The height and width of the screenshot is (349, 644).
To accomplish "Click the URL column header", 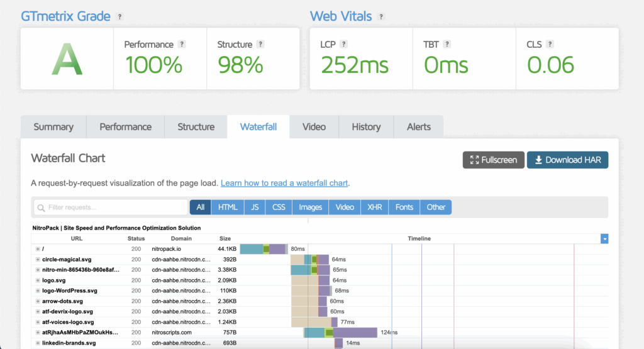I will (76, 238).
